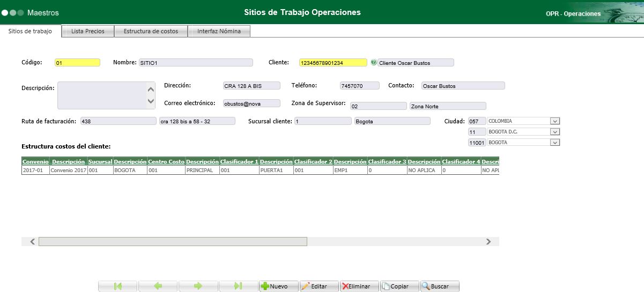Click the Teléfono field 7457070
The image size is (644, 304).
point(359,86)
